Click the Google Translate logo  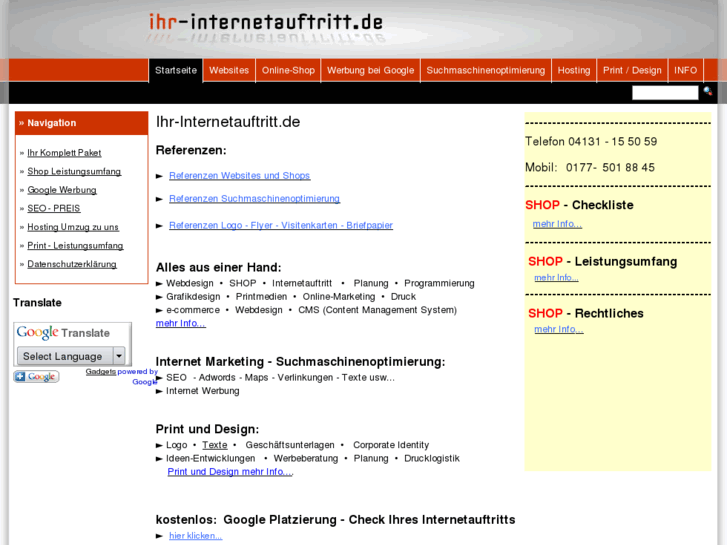click(63, 333)
